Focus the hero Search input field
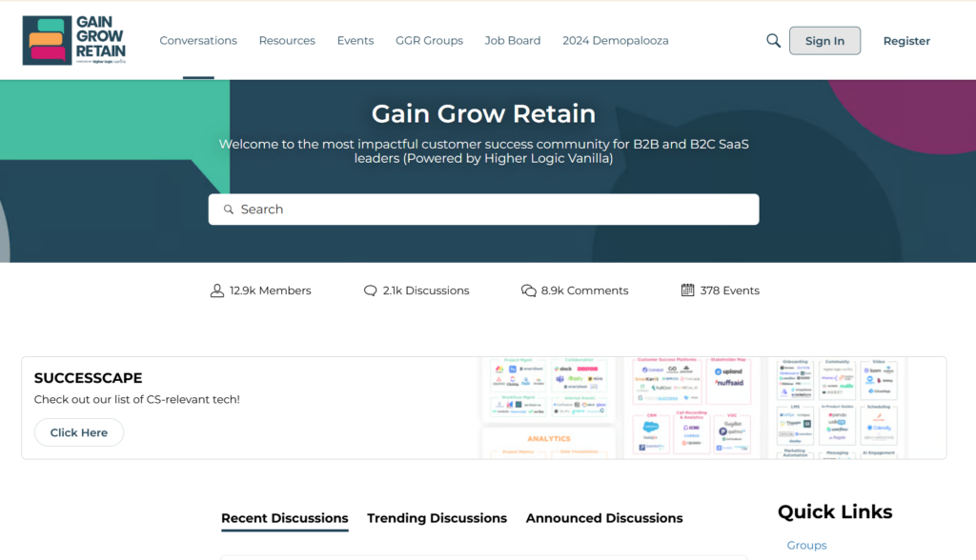The width and height of the screenshot is (976, 560). (483, 210)
